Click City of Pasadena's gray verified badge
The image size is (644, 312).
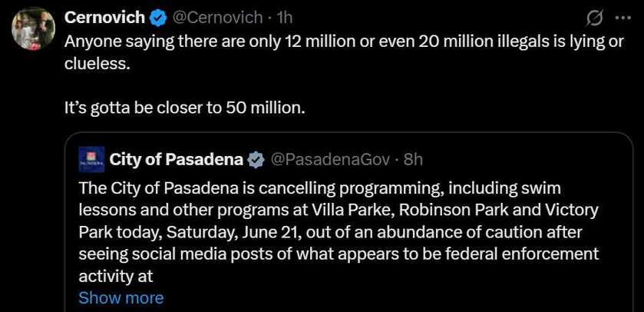click(256, 160)
